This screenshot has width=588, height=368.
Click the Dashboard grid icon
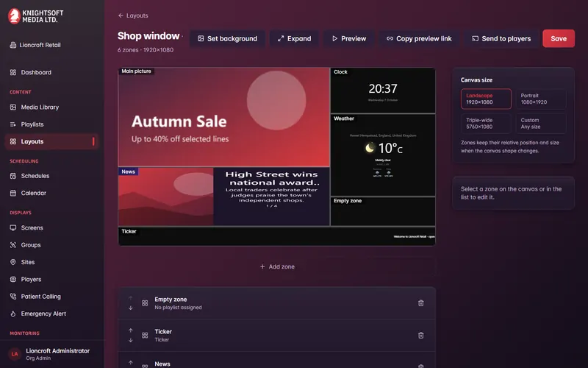(13, 72)
